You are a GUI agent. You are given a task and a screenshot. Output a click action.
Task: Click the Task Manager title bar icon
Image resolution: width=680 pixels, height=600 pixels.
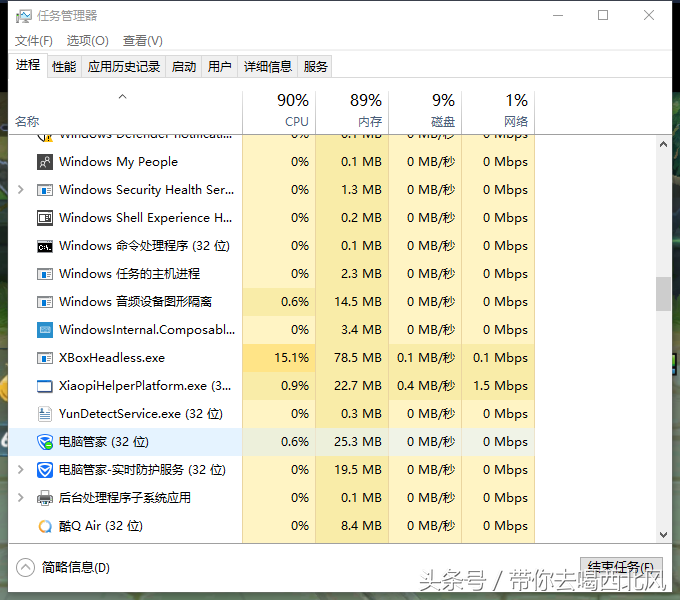[23, 16]
